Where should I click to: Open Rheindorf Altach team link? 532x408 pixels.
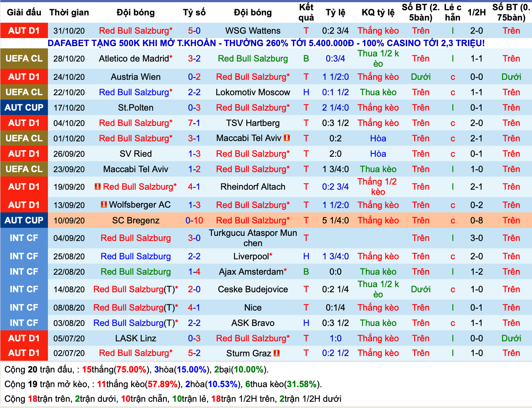point(253,187)
